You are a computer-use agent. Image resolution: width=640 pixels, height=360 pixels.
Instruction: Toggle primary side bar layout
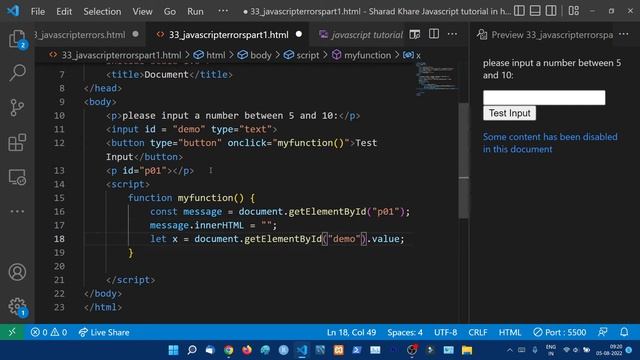[519, 11]
